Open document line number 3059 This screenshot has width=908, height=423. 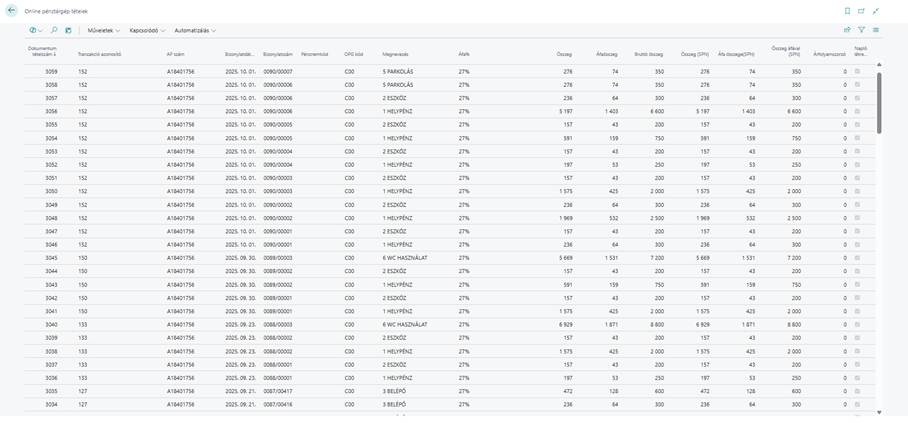point(51,71)
